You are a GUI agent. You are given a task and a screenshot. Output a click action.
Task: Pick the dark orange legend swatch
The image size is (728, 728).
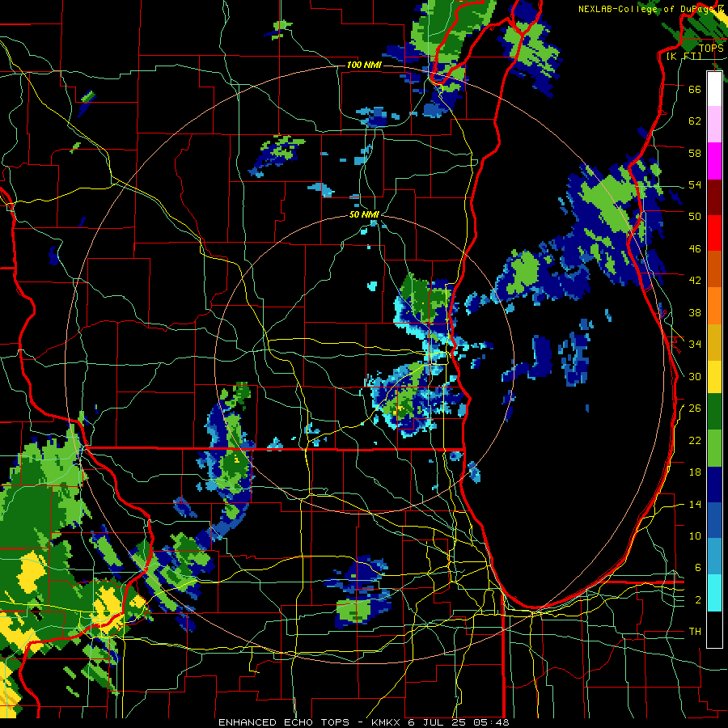(x=714, y=269)
